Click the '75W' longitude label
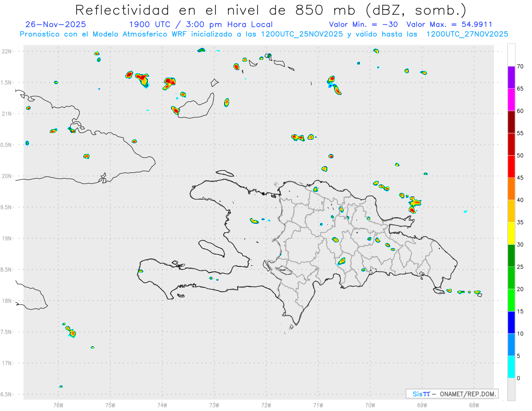The height and width of the screenshot is (411, 532). (x=110, y=405)
